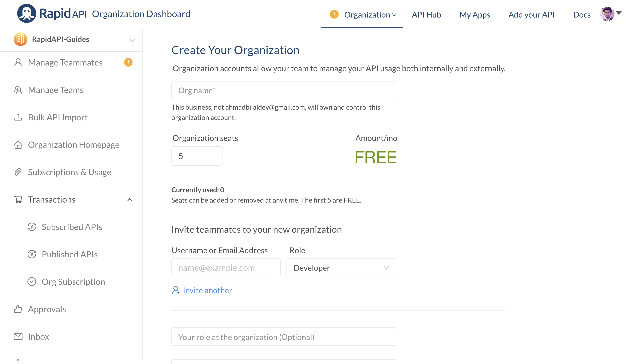Expand the RapidAPI-Guides organization switcher
The image size is (640, 364).
132,40
